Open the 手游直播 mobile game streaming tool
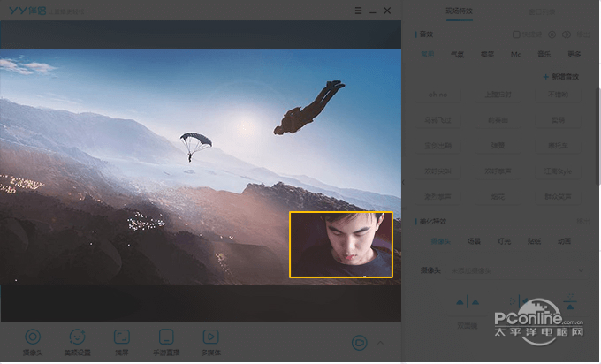601x364 pixels. (166, 342)
